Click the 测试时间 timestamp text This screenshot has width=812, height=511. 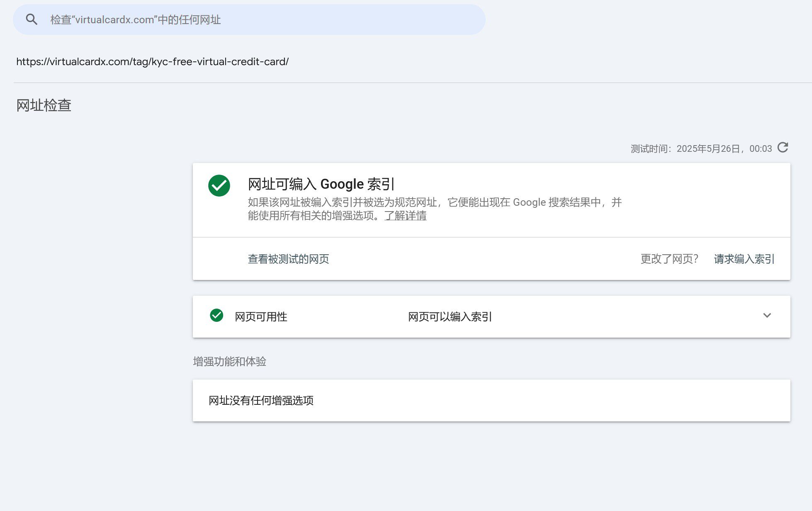[x=701, y=149]
